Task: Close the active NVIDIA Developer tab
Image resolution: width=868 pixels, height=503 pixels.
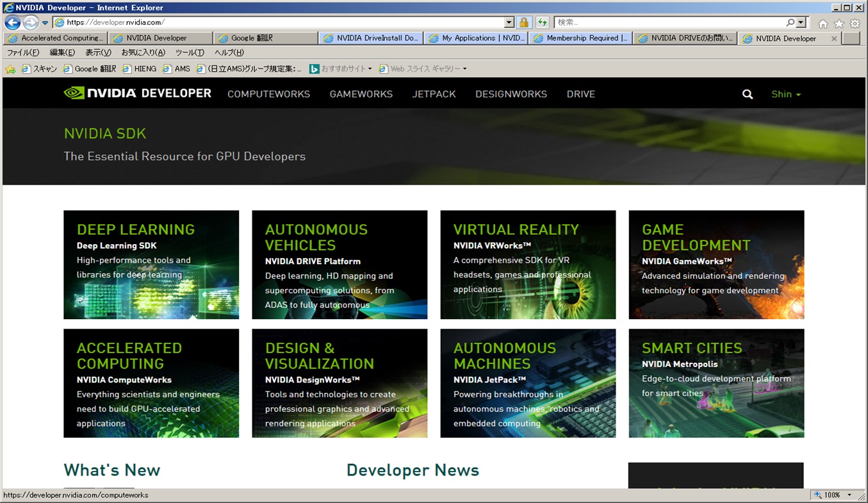Action: 833,38
